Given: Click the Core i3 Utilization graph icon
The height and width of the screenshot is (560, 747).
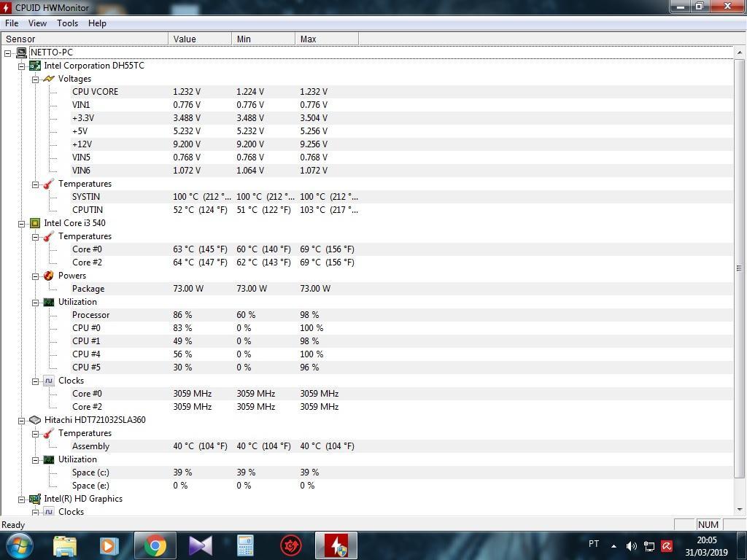Looking at the screenshot, I should 49,302.
